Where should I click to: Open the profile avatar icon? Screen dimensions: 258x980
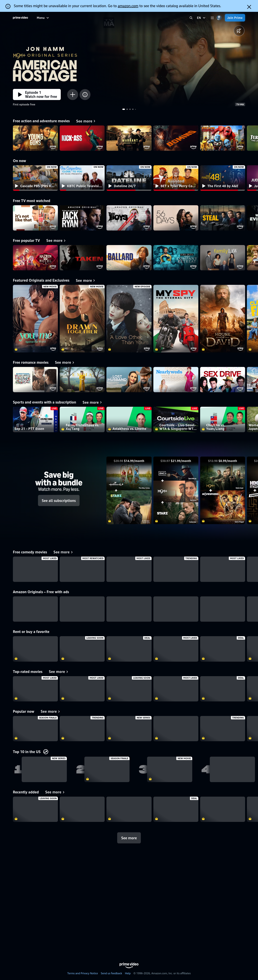point(219,18)
